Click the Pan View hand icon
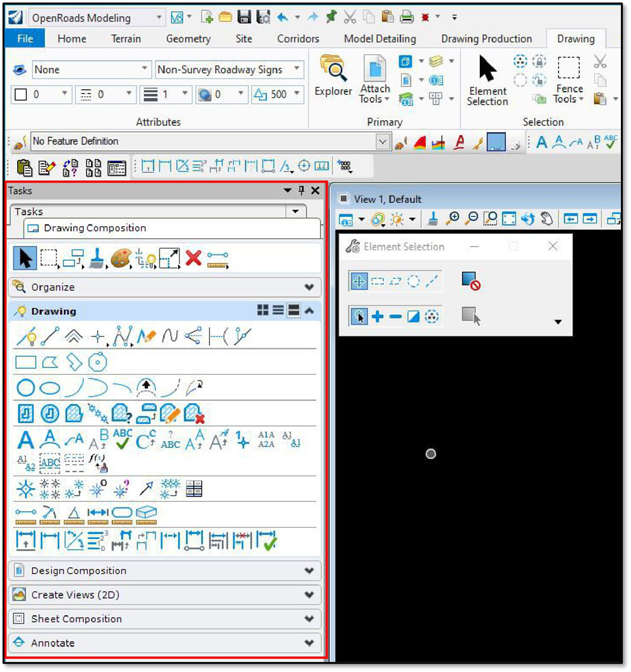The height and width of the screenshot is (672, 631). point(546,219)
